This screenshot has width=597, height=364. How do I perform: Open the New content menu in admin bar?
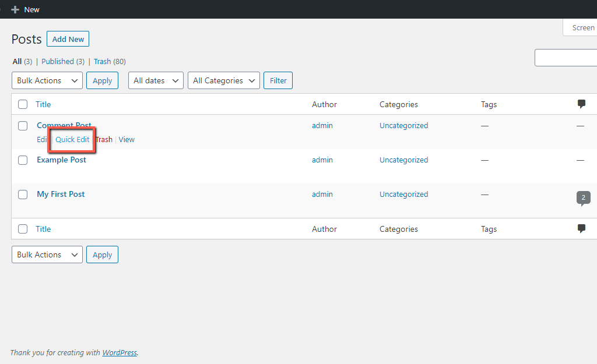[25, 9]
